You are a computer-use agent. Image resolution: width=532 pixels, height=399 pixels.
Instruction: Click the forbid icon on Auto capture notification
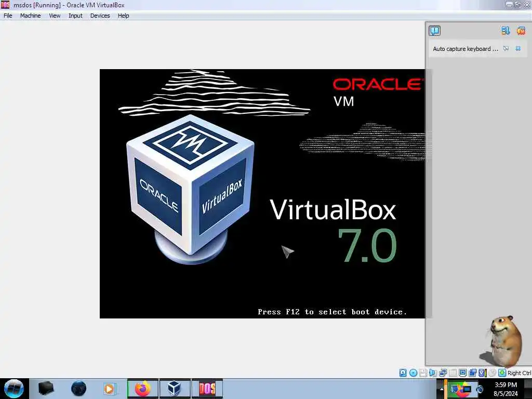pyautogui.click(x=506, y=48)
